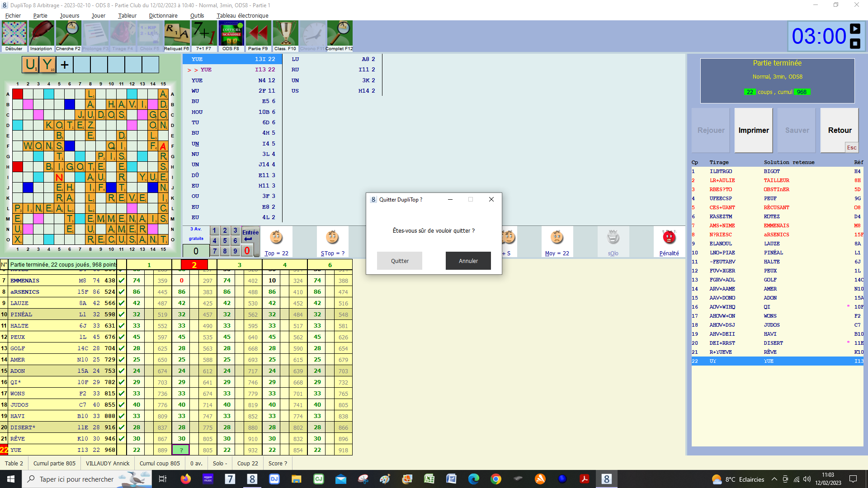
Task: Toggle the checkmark on the EMMENAIS row
Action: 122,281
